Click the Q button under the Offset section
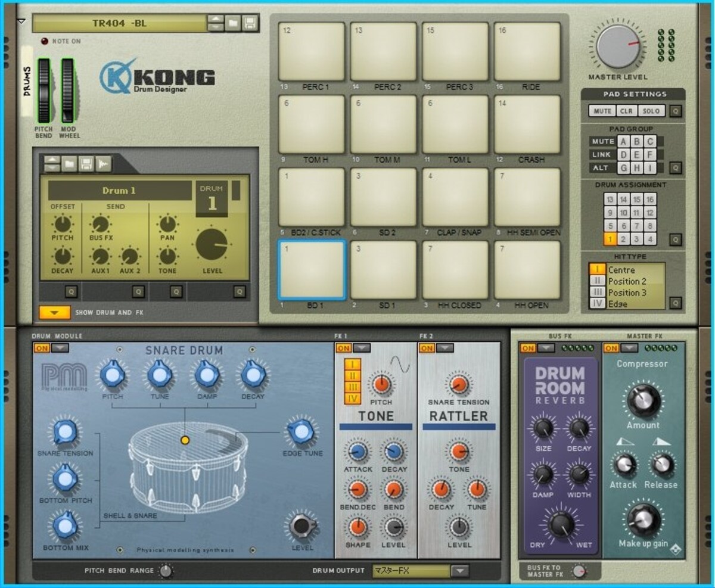This screenshot has height=588, width=715. point(70,291)
